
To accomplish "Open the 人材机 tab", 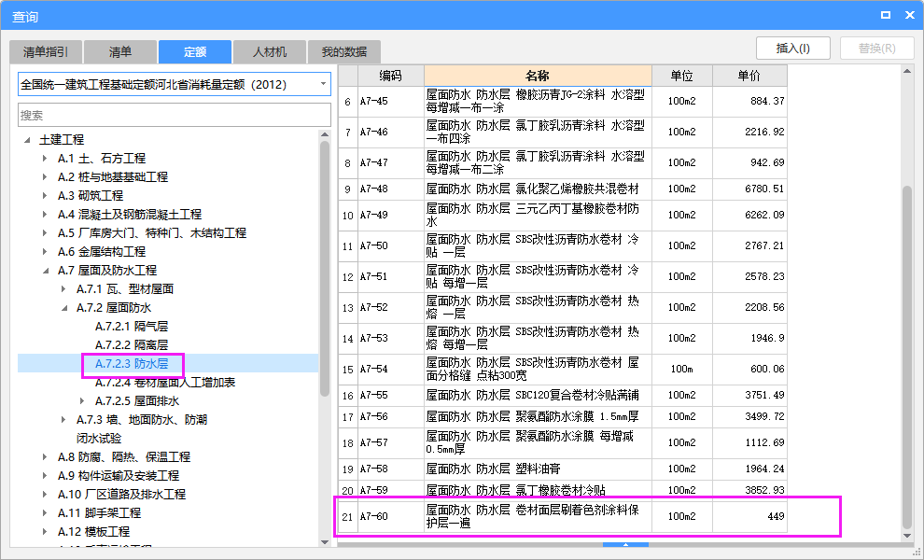I will [270, 52].
